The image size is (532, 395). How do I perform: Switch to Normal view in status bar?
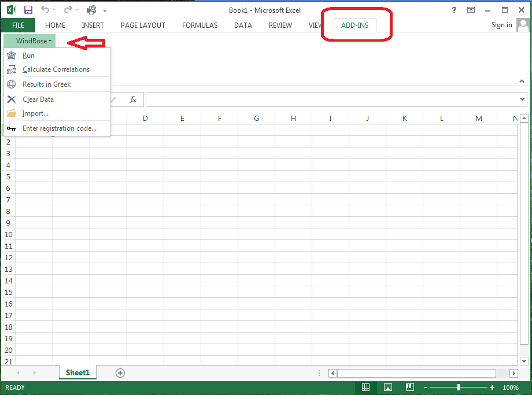pos(365,387)
